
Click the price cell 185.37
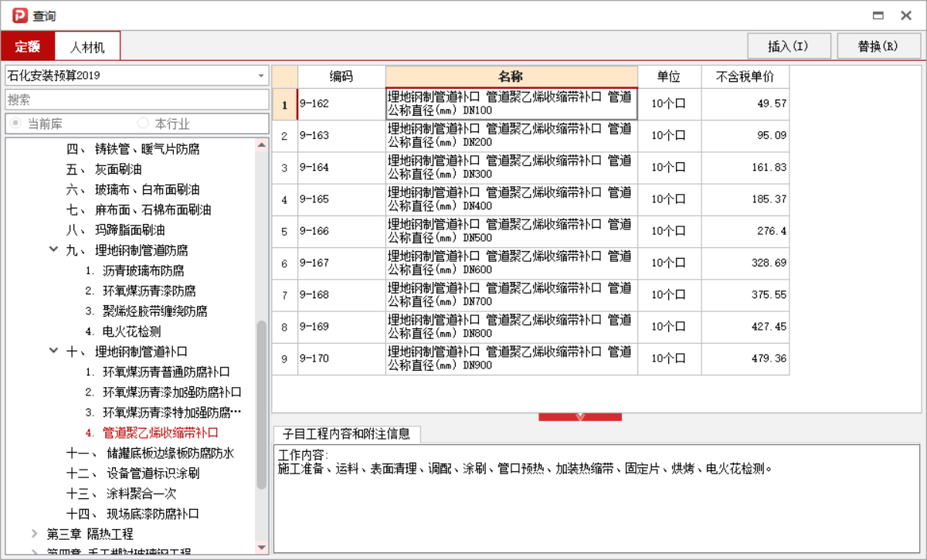(x=745, y=199)
